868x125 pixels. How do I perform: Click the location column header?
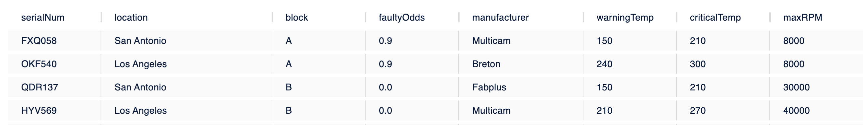(x=131, y=18)
